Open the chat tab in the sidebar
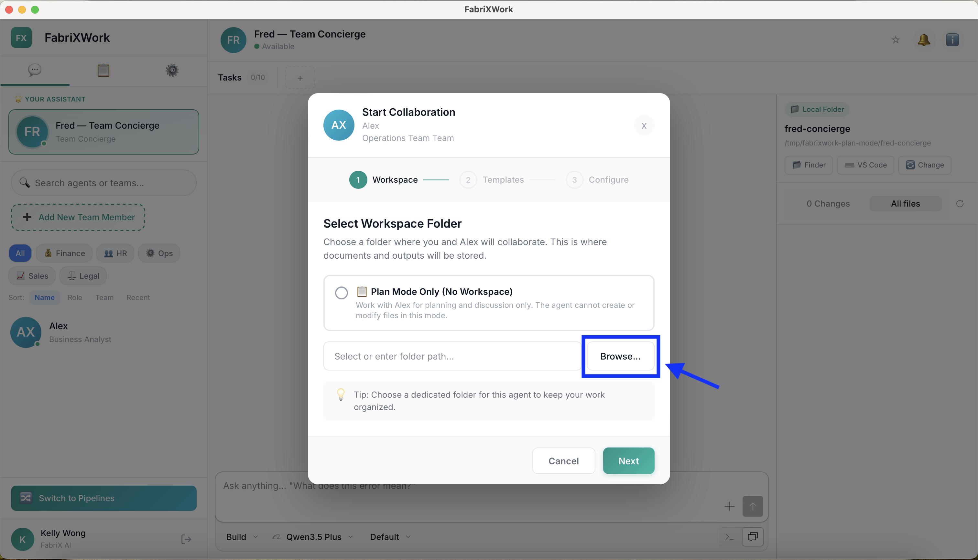Image resolution: width=978 pixels, height=560 pixels. pyautogui.click(x=35, y=70)
